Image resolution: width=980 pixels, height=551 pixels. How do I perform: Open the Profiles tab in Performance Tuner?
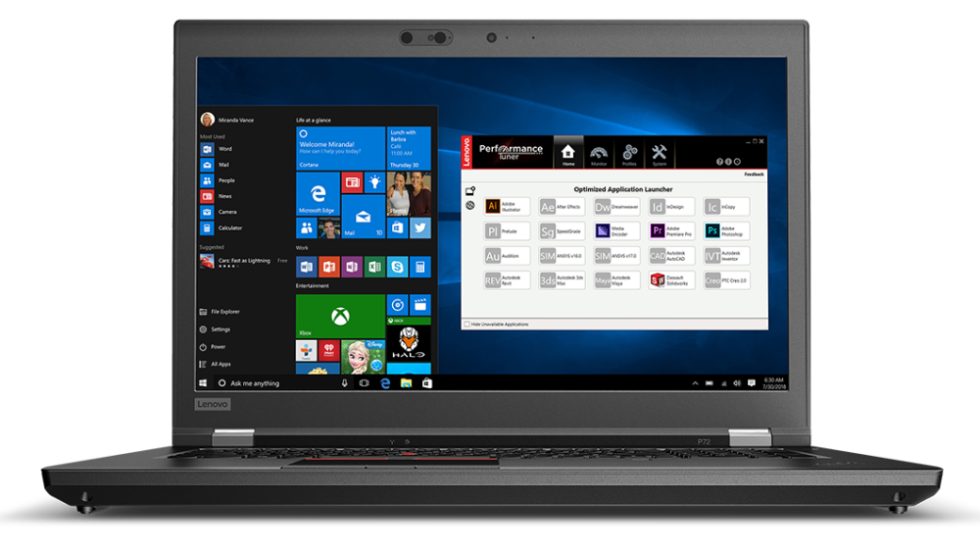click(629, 153)
